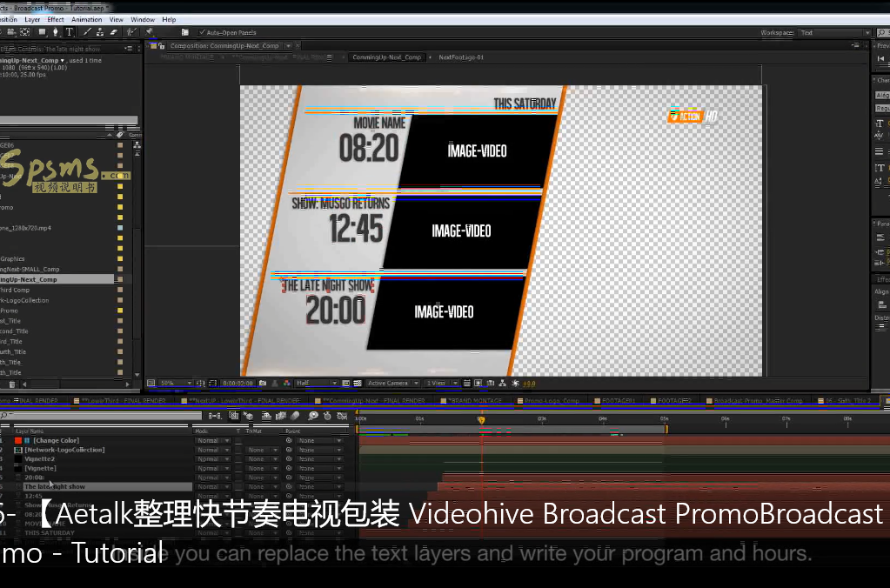The width and height of the screenshot is (890, 588).
Task: Toggle mask and shape path visibility button
Action: [x=212, y=383]
